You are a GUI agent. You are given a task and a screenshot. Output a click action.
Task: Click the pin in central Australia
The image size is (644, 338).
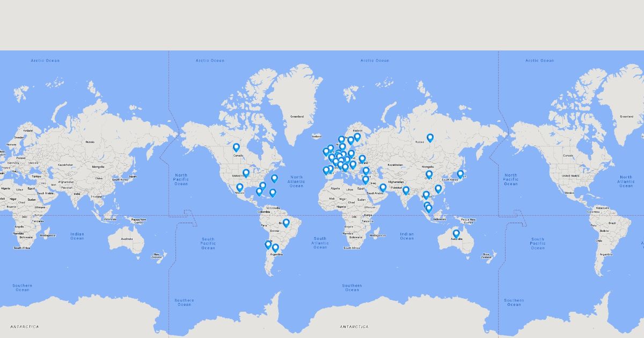click(456, 234)
